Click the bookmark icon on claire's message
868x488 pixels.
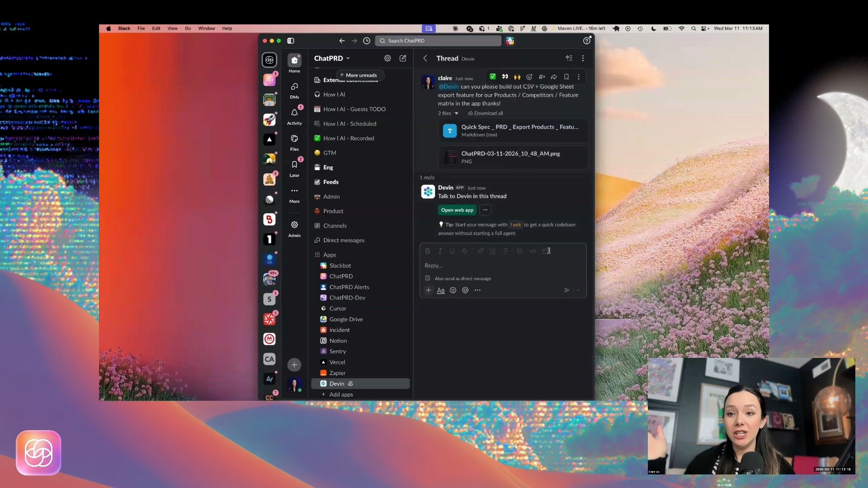[566, 77]
